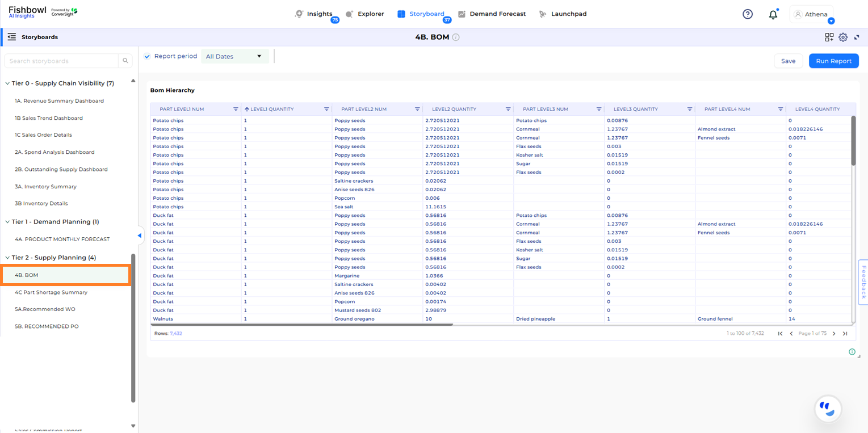868x433 pixels.
Task: Collapse the Storyboards sidebar menu
Action: click(x=11, y=37)
